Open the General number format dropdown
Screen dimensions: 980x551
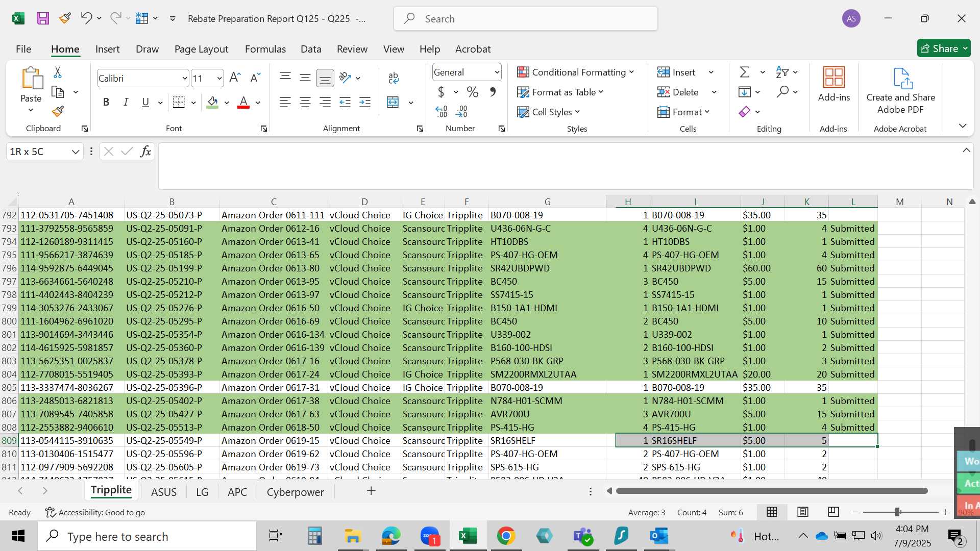point(497,72)
